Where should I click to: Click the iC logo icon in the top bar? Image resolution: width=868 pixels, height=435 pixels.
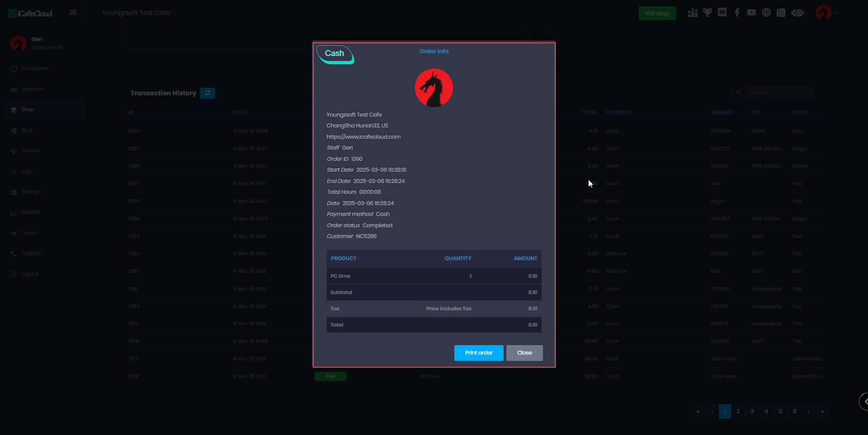tap(781, 13)
